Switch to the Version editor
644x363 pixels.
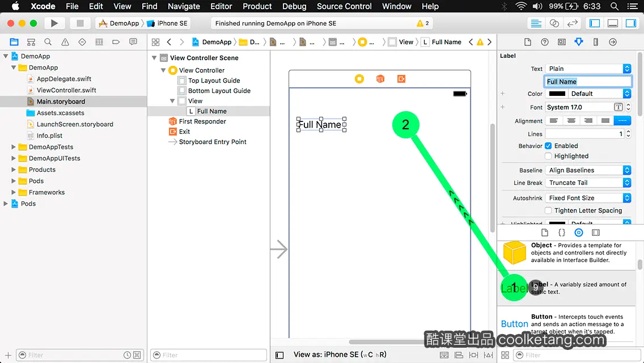pyautogui.click(x=572, y=23)
